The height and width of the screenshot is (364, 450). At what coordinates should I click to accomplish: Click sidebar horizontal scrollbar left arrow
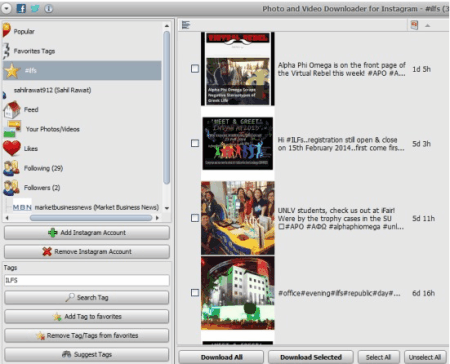tap(6, 218)
